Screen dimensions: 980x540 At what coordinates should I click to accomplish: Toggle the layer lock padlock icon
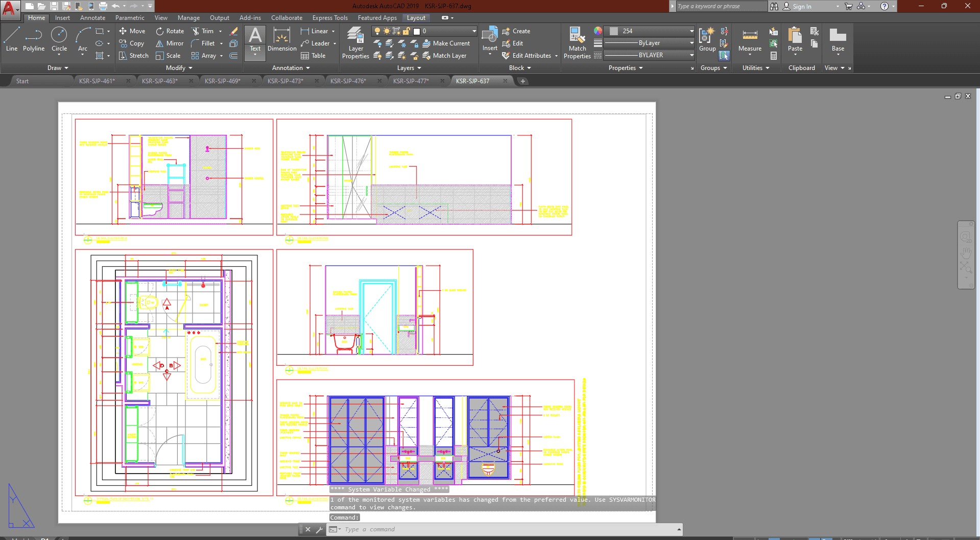coord(407,31)
